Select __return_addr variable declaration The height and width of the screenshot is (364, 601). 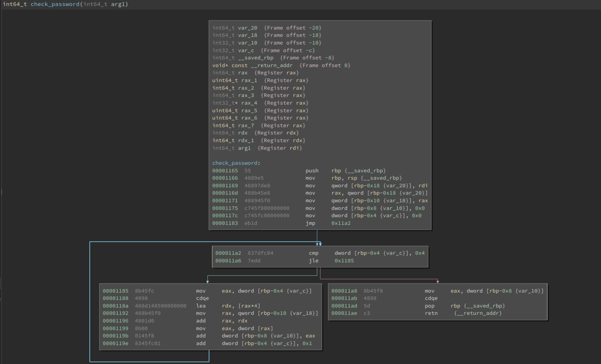point(272,65)
